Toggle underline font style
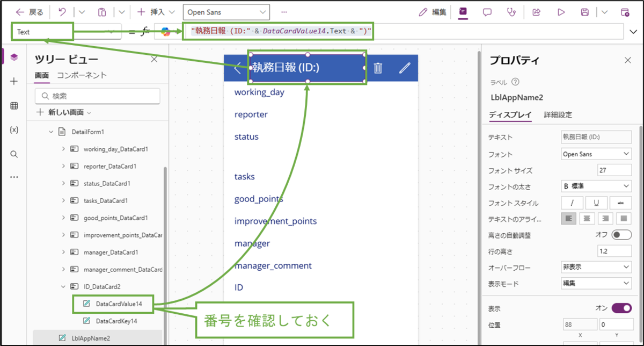 (596, 203)
